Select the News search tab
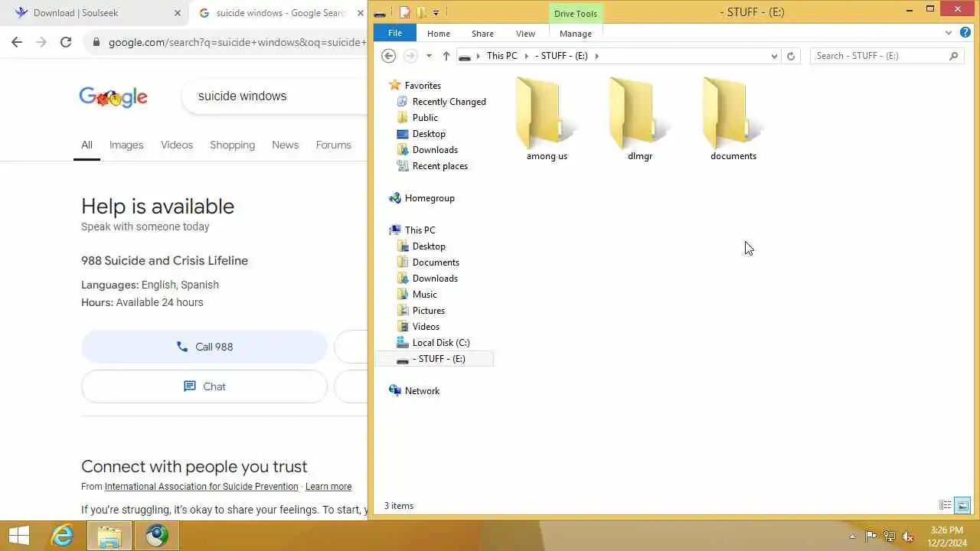 [x=285, y=145]
